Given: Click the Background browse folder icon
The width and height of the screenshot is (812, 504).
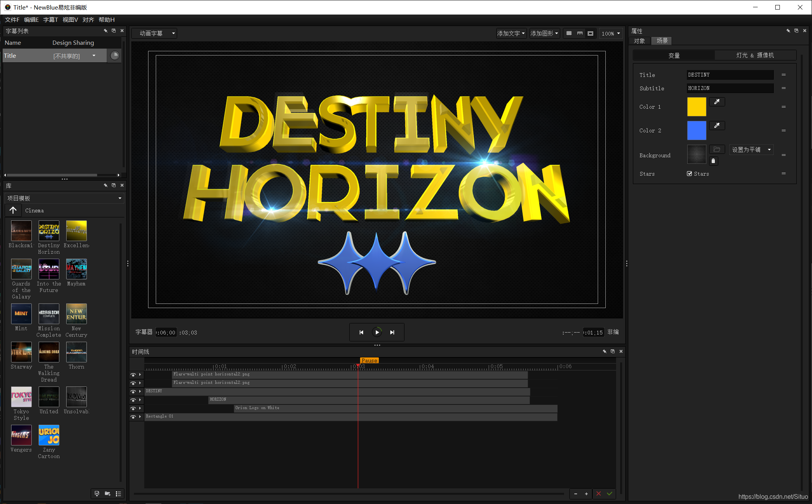Looking at the screenshot, I should [x=717, y=149].
